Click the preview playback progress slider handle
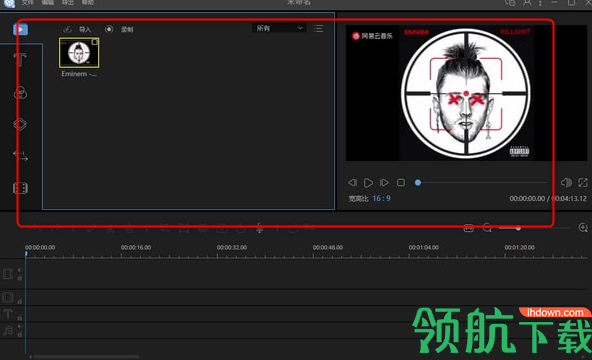Viewport: 592px width, 360px height. tap(418, 183)
